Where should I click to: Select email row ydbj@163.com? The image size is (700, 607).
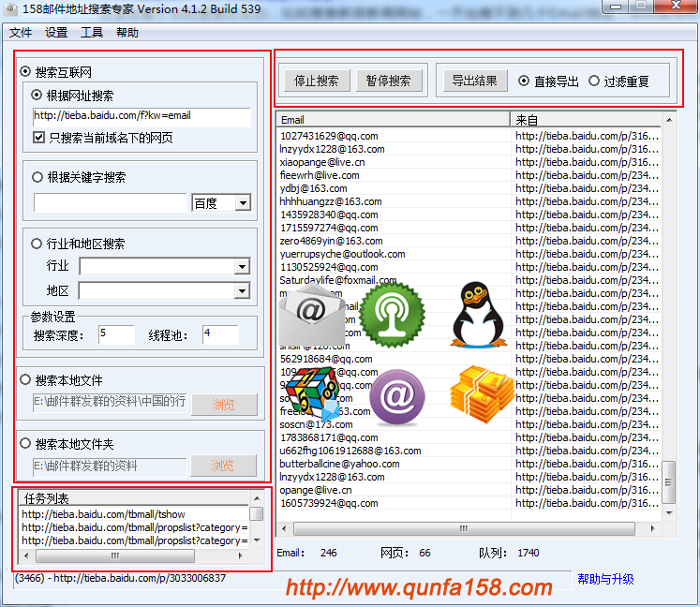coord(394,188)
